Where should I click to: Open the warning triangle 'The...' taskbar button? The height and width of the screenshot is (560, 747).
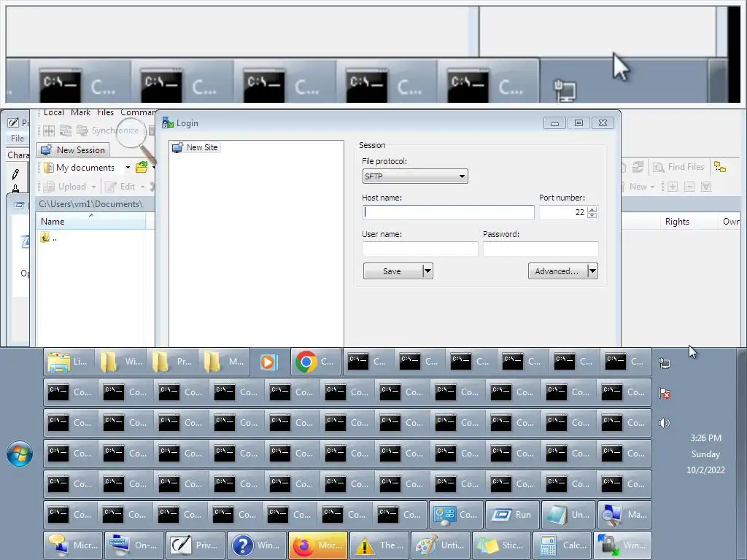pyautogui.click(x=379, y=545)
